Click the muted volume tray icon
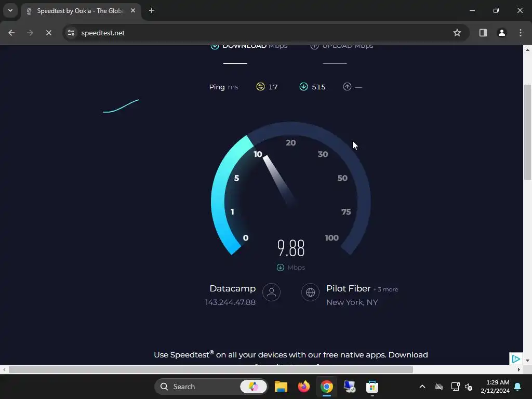532x399 pixels. pos(469,387)
